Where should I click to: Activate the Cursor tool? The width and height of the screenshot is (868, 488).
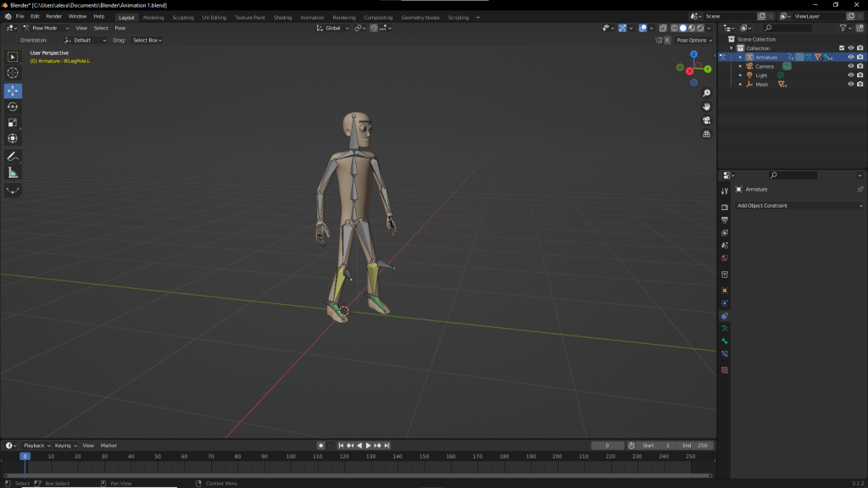pos(13,73)
